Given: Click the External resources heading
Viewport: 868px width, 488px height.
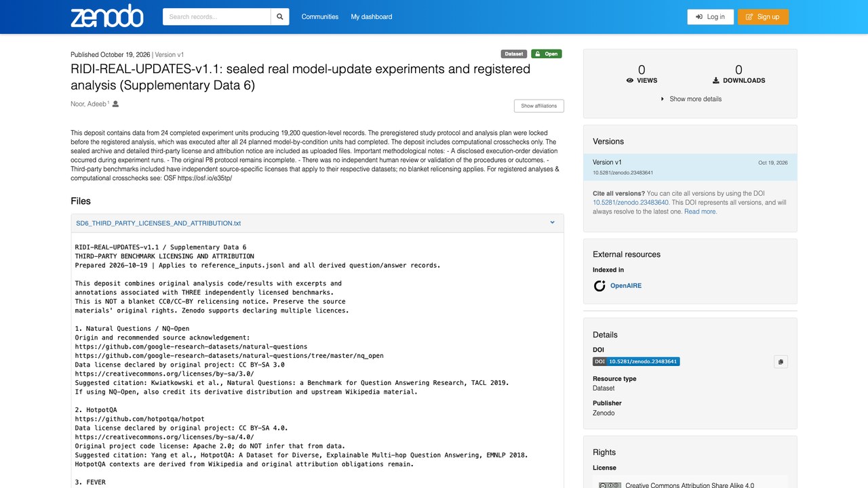Looking at the screenshot, I should pyautogui.click(x=627, y=255).
